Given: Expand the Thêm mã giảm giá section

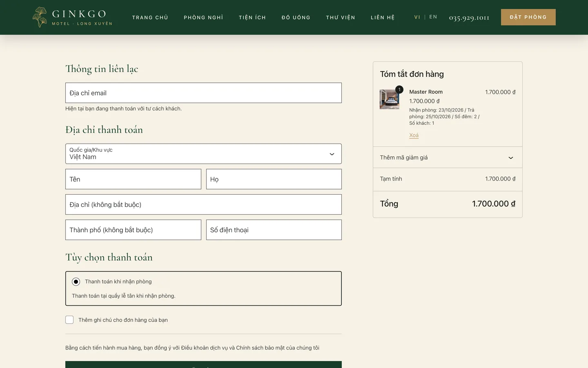Looking at the screenshot, I should (448, 157).
